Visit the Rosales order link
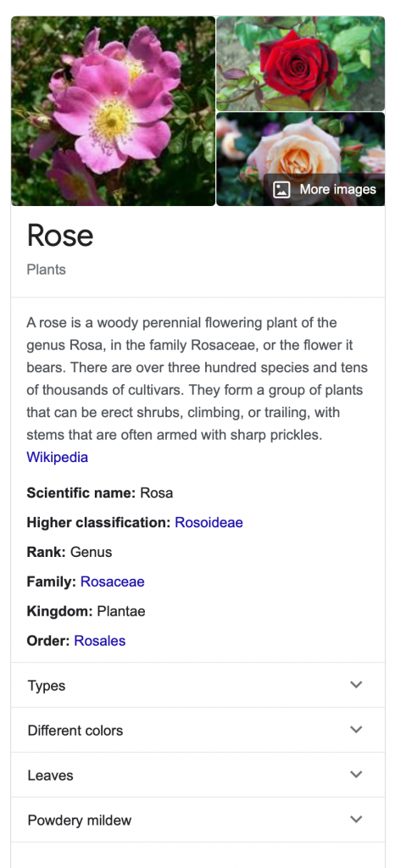 [x=99, y=641]
